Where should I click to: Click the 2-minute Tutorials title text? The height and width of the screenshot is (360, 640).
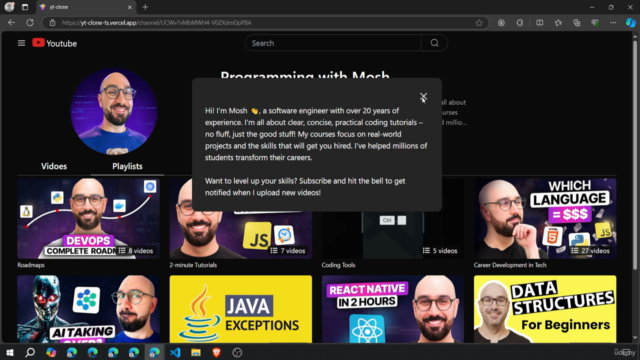[x=193, y=265]
